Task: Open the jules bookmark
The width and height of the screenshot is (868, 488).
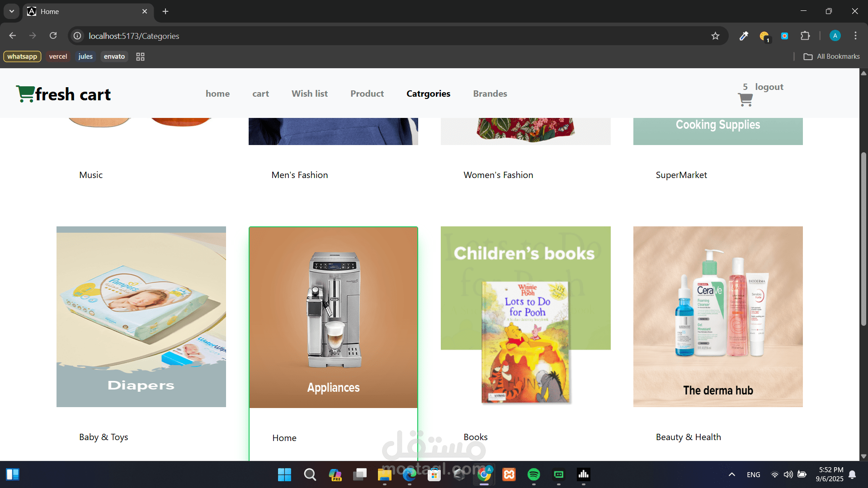Action: (85, 56)
